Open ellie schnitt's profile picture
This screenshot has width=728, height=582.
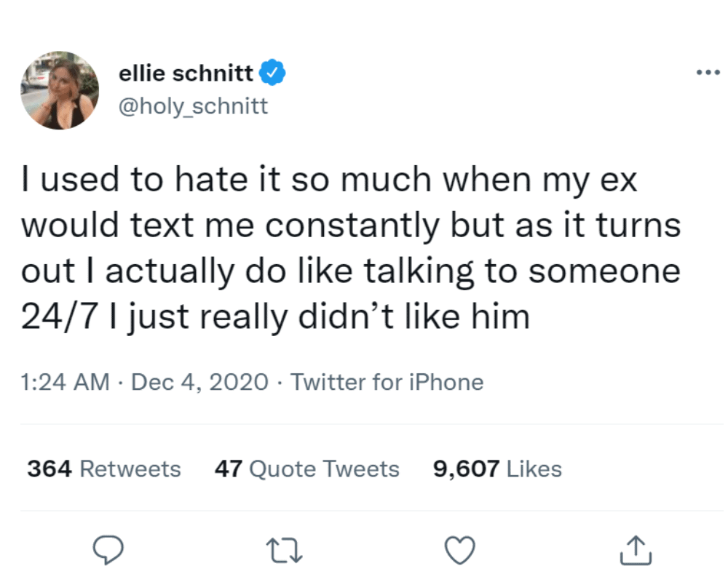pos(60,90)
